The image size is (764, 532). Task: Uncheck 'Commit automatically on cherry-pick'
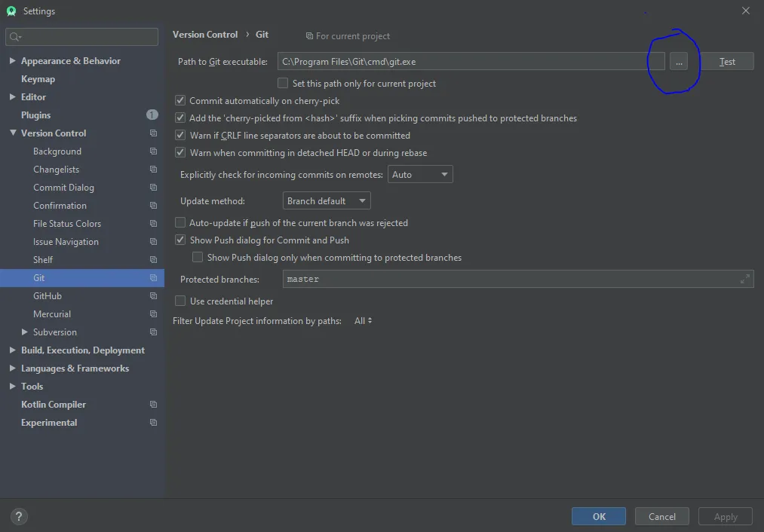[x=180, y=101]
